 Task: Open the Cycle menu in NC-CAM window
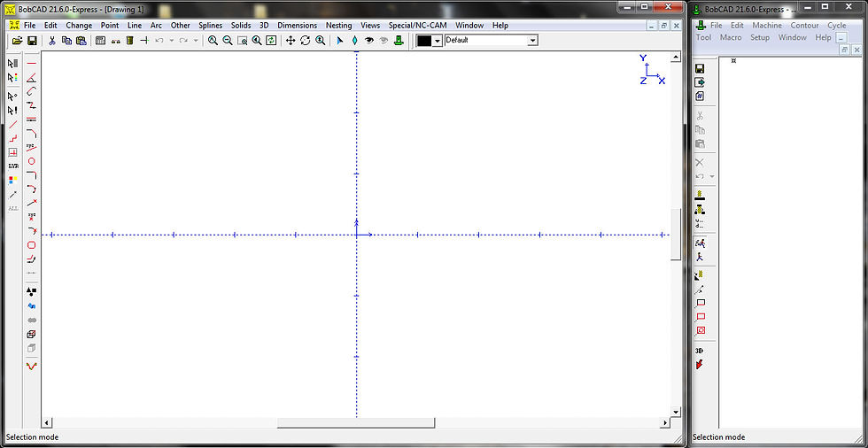836,26
